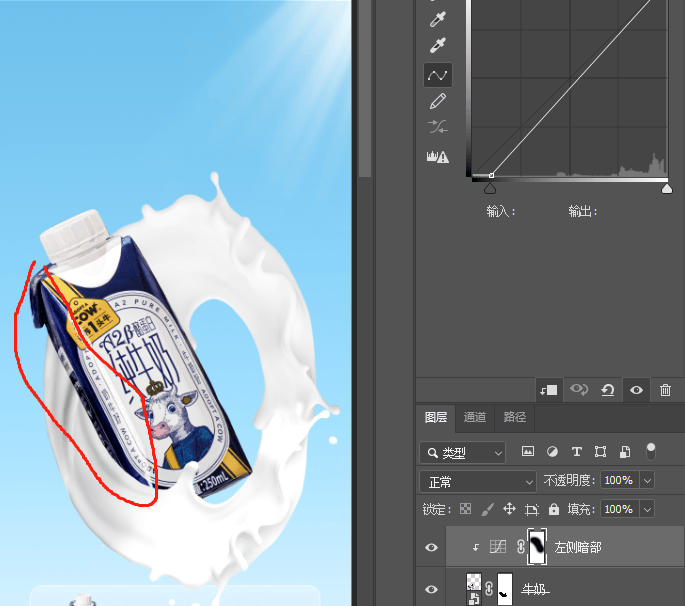685x606 pixels.
Task: Filter layers by adjustment layer type
Action: [x=552, y=451]
